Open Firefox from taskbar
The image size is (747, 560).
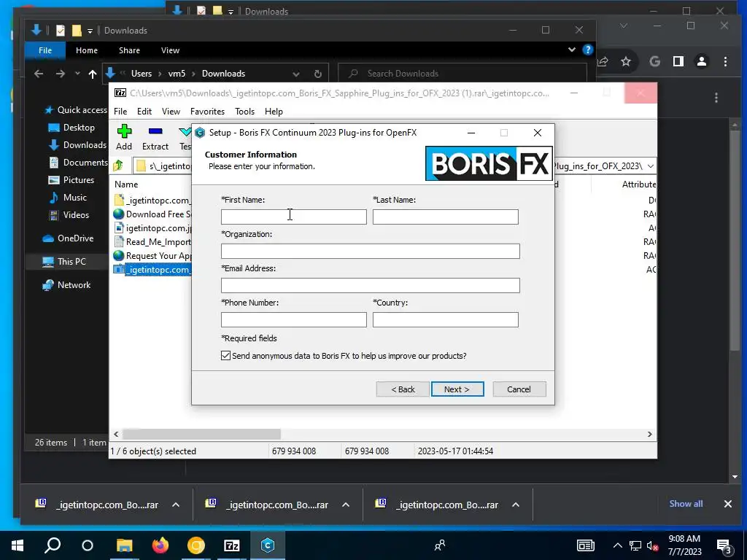click(160, 545)
